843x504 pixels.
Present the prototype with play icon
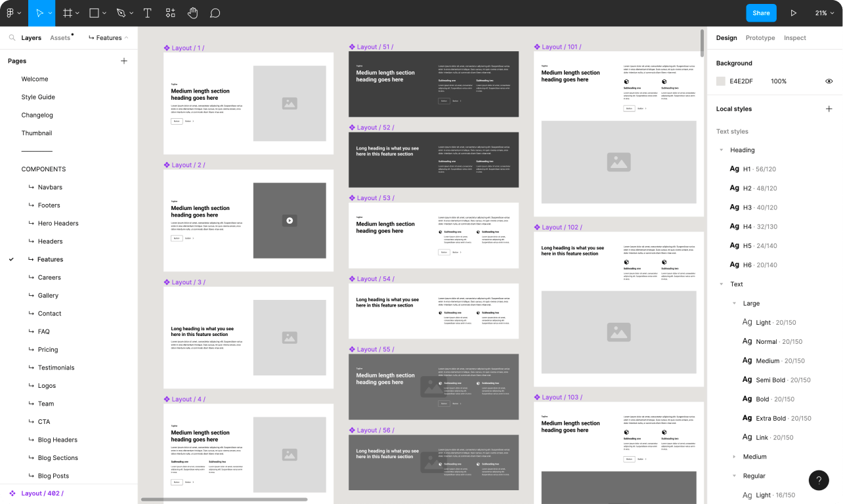tap(794, 13)
